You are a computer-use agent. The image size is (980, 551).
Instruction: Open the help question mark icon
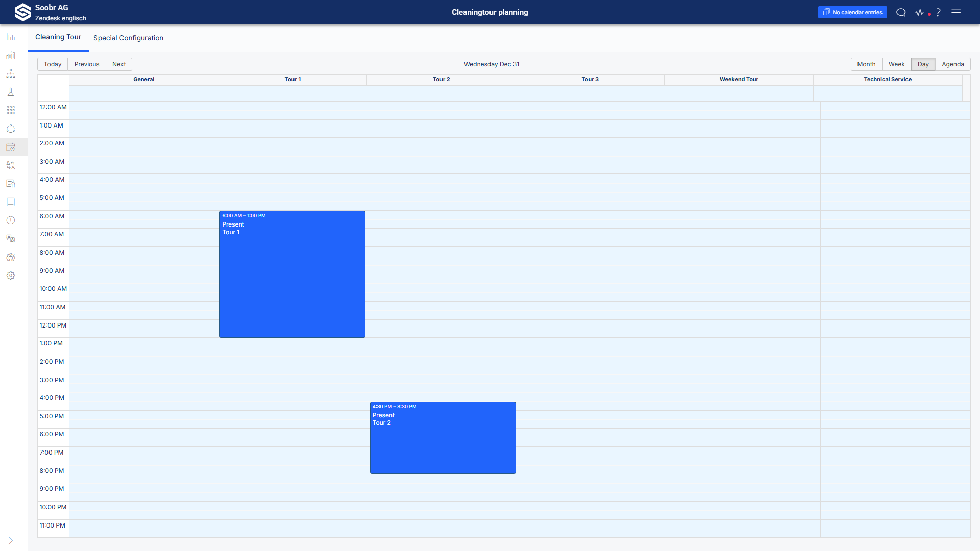938,12
